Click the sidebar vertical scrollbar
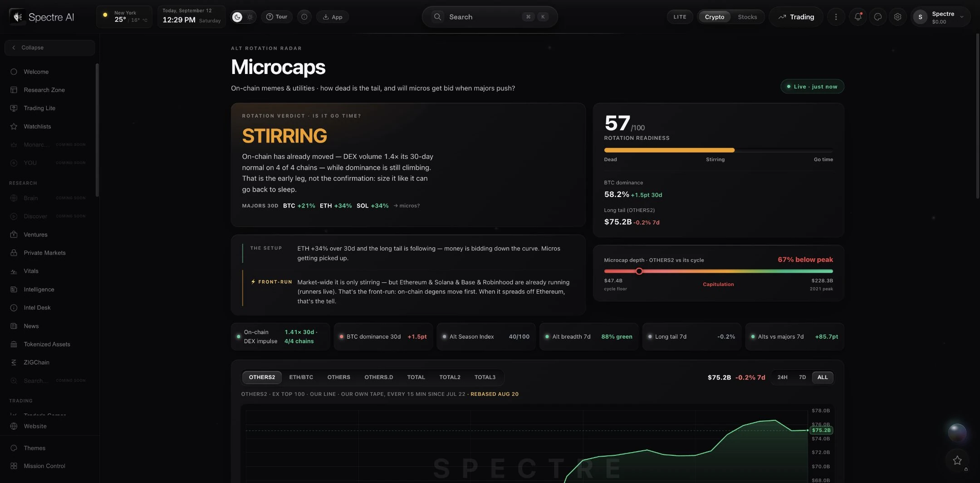Screen dimensions: 980x483 click(x=97, y=130)
